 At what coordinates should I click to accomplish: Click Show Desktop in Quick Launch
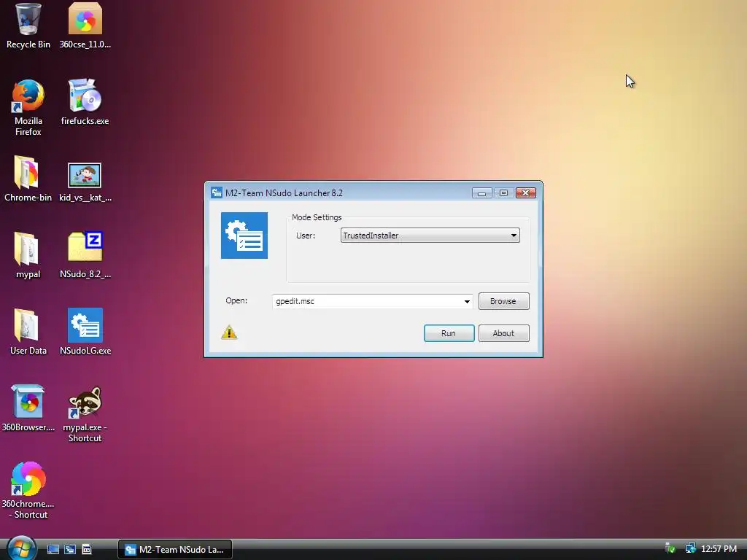pos(53,550)
